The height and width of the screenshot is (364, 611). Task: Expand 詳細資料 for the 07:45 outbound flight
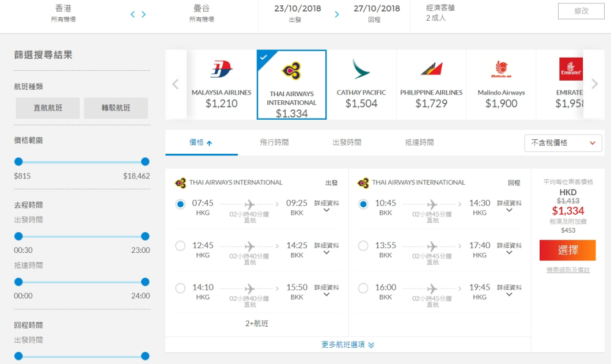coord(327,206)
